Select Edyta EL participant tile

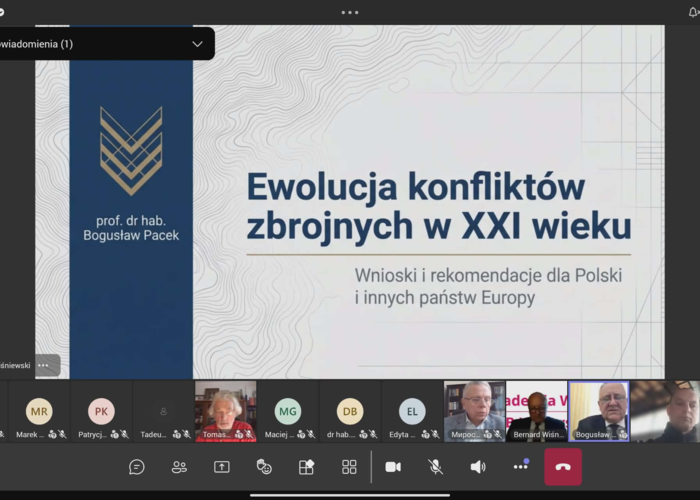coord(412,412)
